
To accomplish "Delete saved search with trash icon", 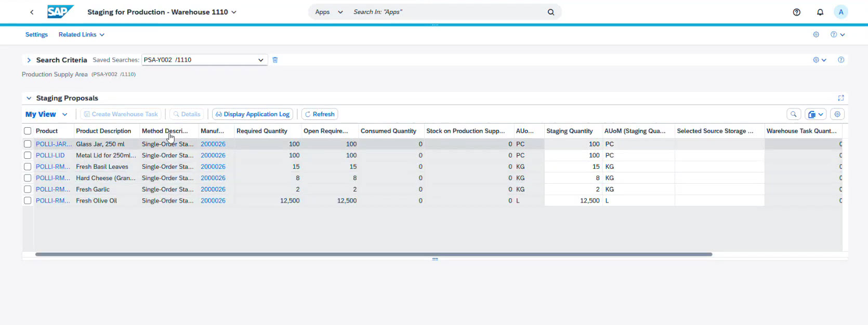I will [275, 60].
